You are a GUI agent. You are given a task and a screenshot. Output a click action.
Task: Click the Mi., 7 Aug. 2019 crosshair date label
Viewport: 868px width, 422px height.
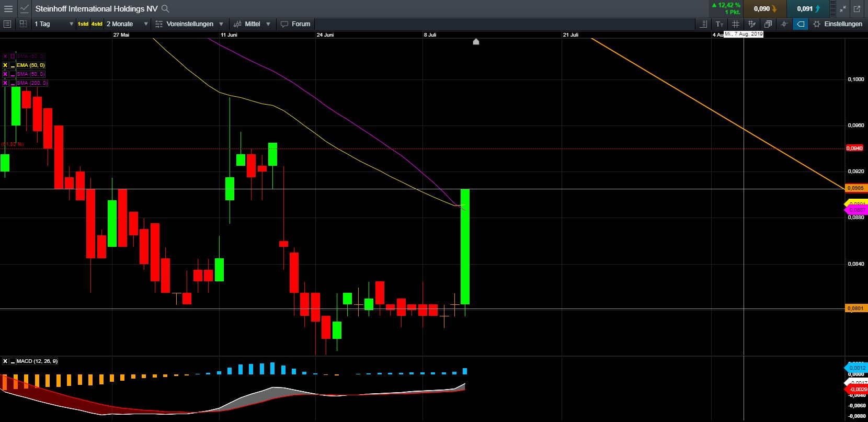point(744,34)
